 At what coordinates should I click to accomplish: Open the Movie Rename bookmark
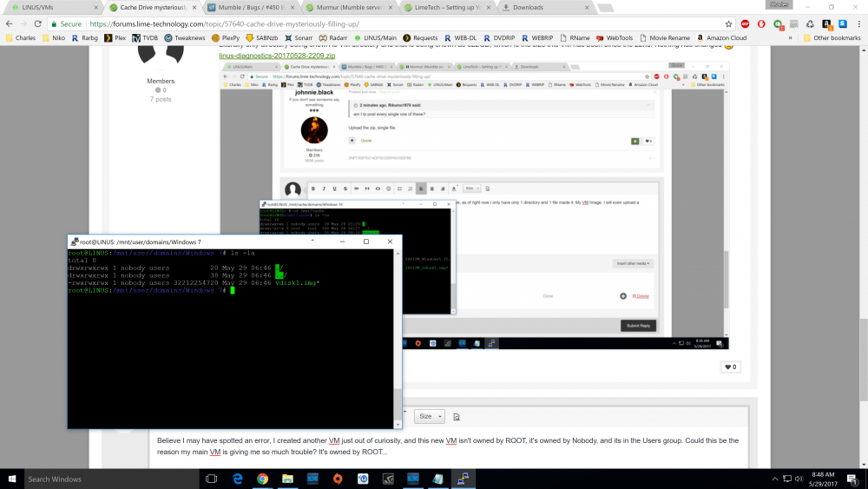[665, 38]
